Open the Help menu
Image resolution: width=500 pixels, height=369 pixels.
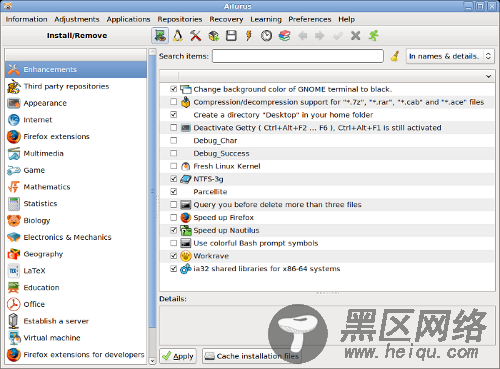pyautogui.click(x=346, y=19)
